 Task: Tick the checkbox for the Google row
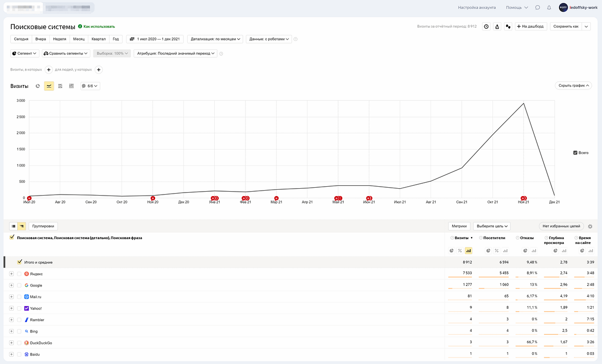pos(20,285)
